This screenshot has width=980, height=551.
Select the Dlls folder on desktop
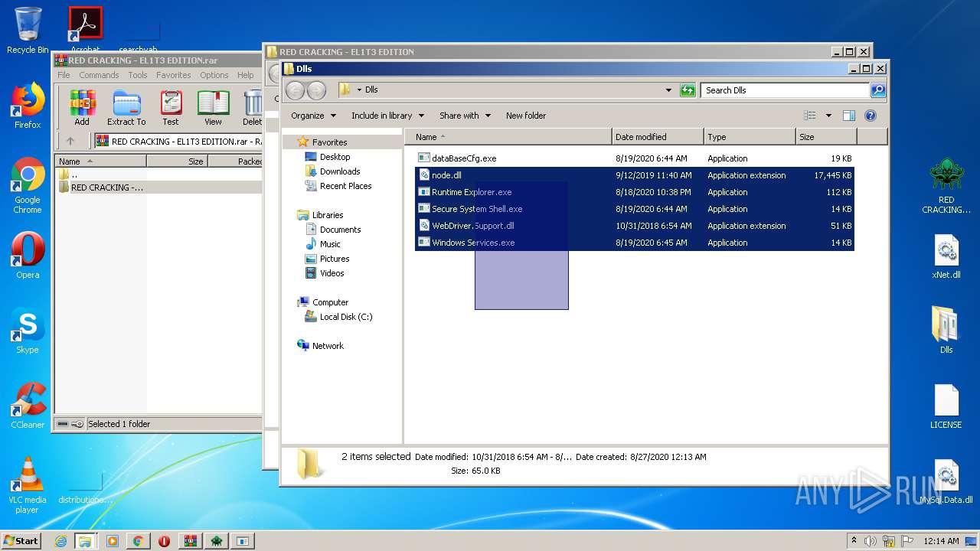pos(946,329)
